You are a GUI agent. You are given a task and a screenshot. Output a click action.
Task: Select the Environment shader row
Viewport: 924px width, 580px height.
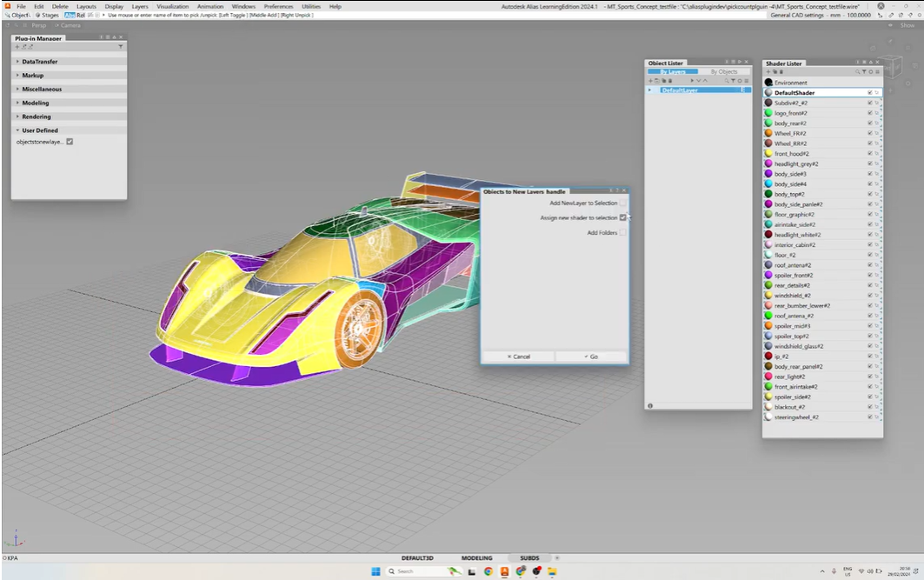coord(822,83)
